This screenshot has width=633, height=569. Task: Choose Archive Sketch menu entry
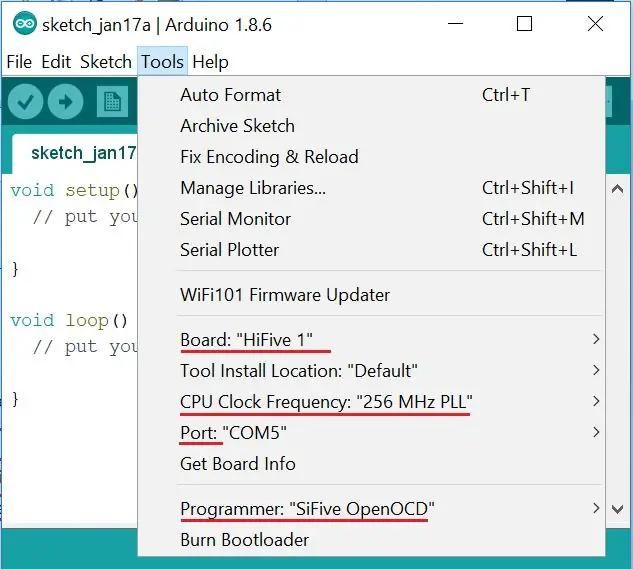pos(371,126)
